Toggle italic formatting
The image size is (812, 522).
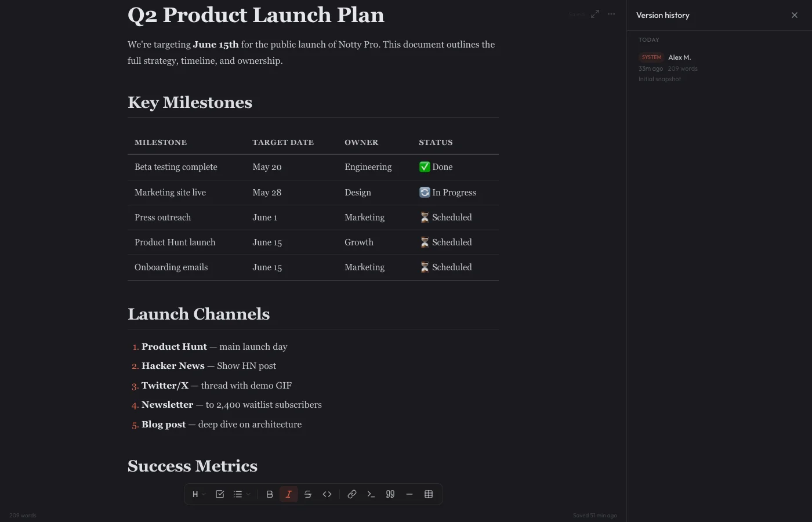pyautogui.click(x=289, y=494)
